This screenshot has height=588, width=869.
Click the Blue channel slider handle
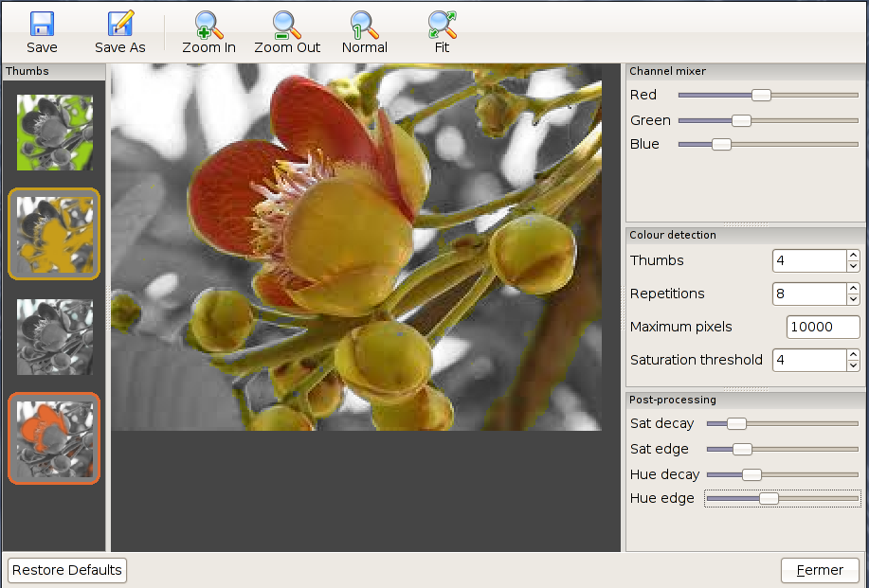[721, 144]
